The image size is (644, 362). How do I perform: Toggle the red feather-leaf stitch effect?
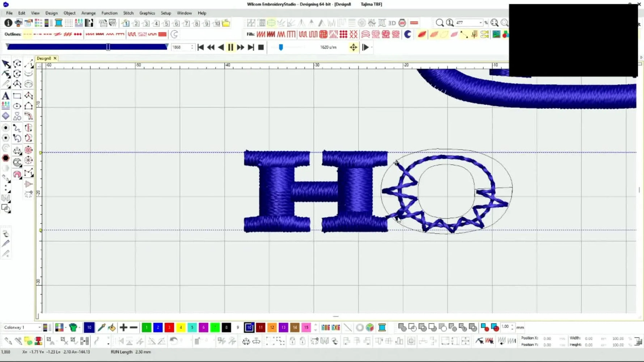[x=422, y=34]
